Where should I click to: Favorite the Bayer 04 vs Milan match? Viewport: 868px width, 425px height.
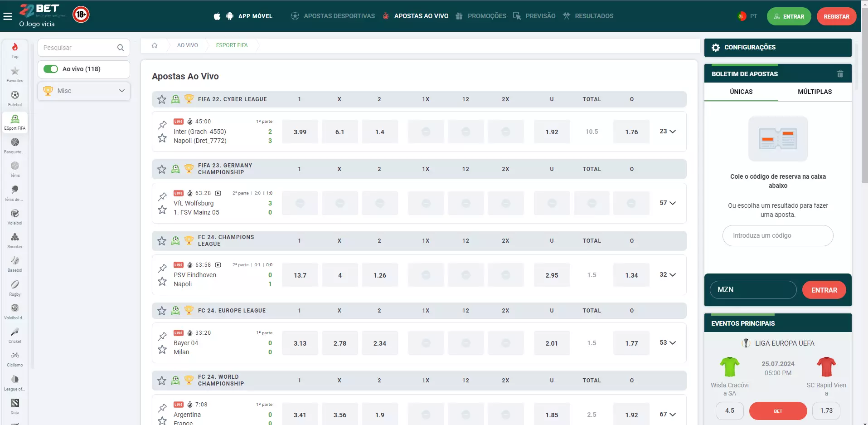tap(162, 349)
